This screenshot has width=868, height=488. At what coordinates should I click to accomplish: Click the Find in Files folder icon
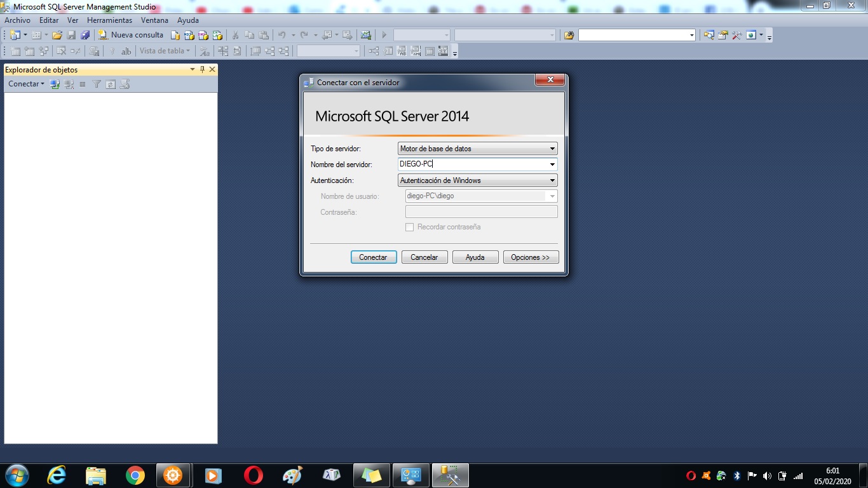(569, 35)
